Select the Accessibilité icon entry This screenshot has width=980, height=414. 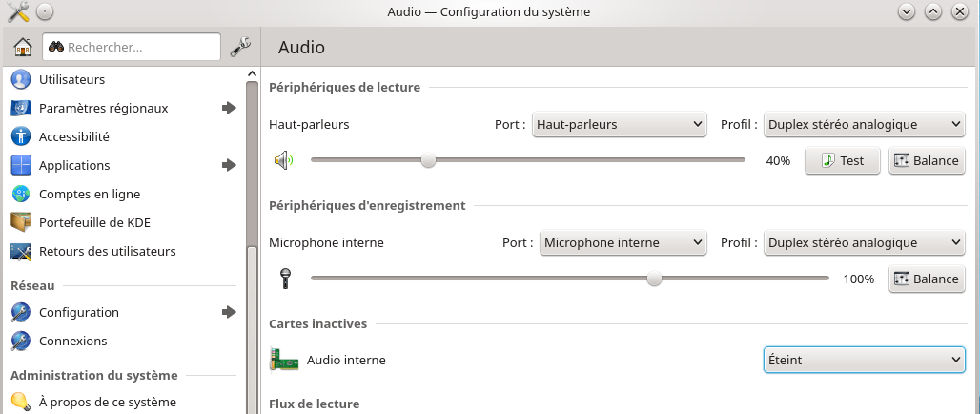tap(21, 136)
